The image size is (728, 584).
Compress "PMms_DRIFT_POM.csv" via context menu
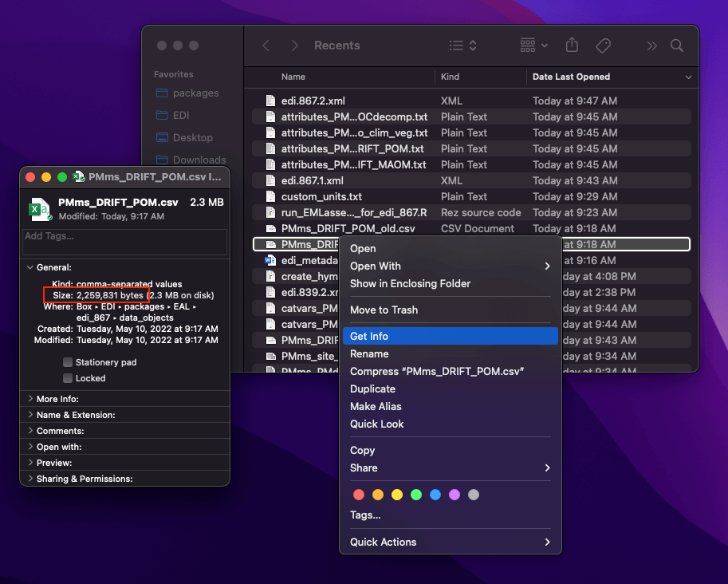tap(451, 372)
